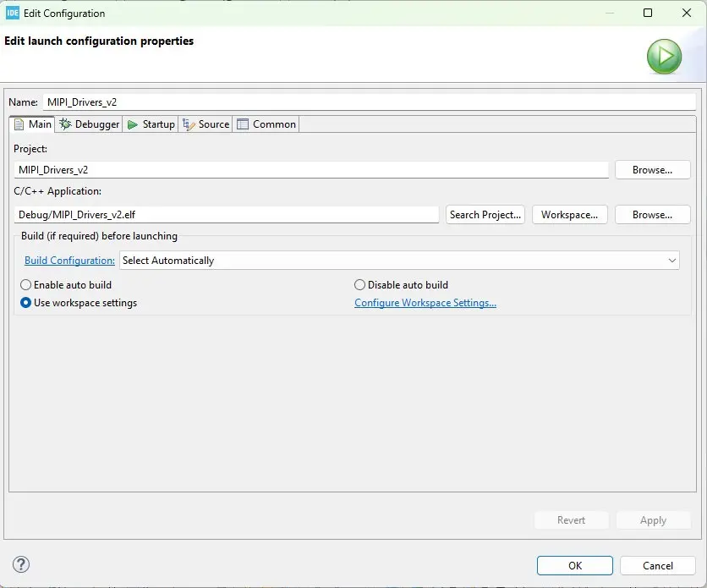Viewport: 707px width, 588px height.
Task: Go to the Source tab
Action: point(206,124)
